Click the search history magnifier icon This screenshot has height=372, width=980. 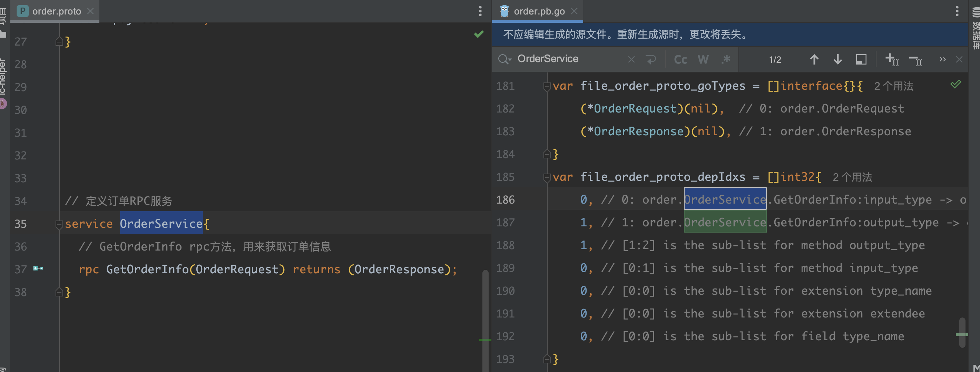pyautogui.click(x=504, y=59)
